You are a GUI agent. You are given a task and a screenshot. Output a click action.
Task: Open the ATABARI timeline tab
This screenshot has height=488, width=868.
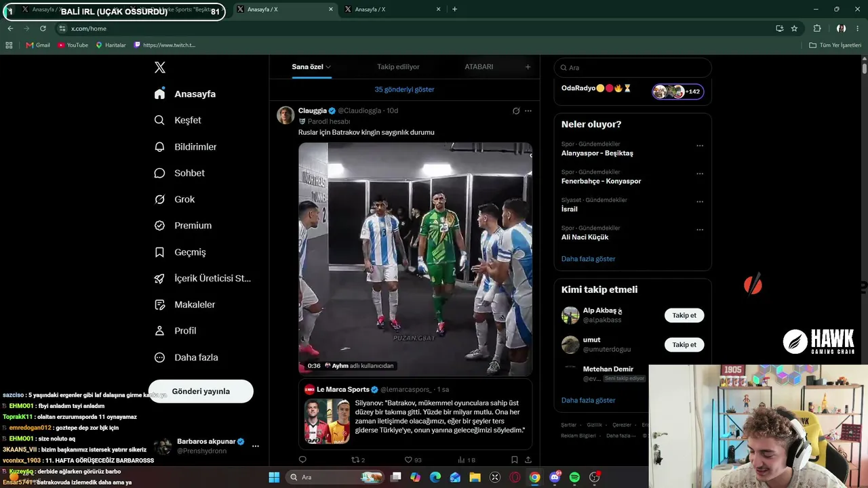pyautogui.click(x=479, y=67)
